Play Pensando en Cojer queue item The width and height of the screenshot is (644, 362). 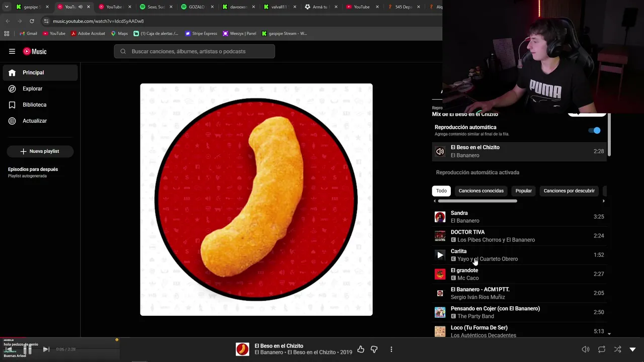(x=519, y=312)
